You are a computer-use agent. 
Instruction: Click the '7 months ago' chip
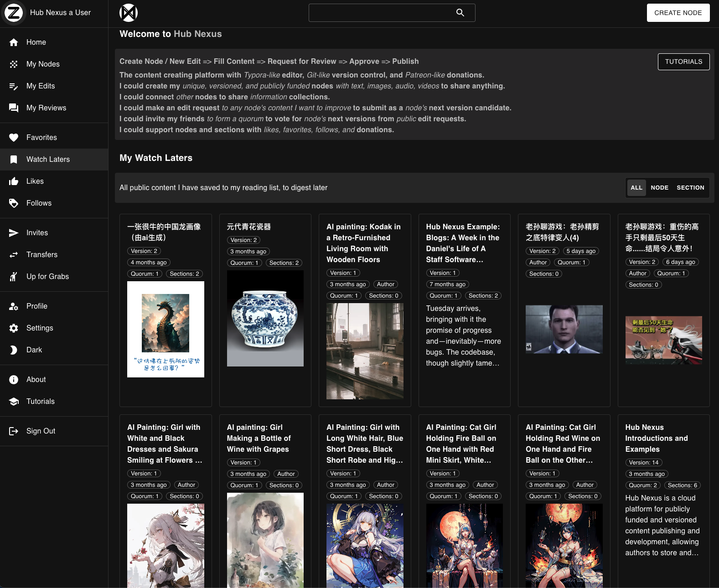[x=447, y=284]
